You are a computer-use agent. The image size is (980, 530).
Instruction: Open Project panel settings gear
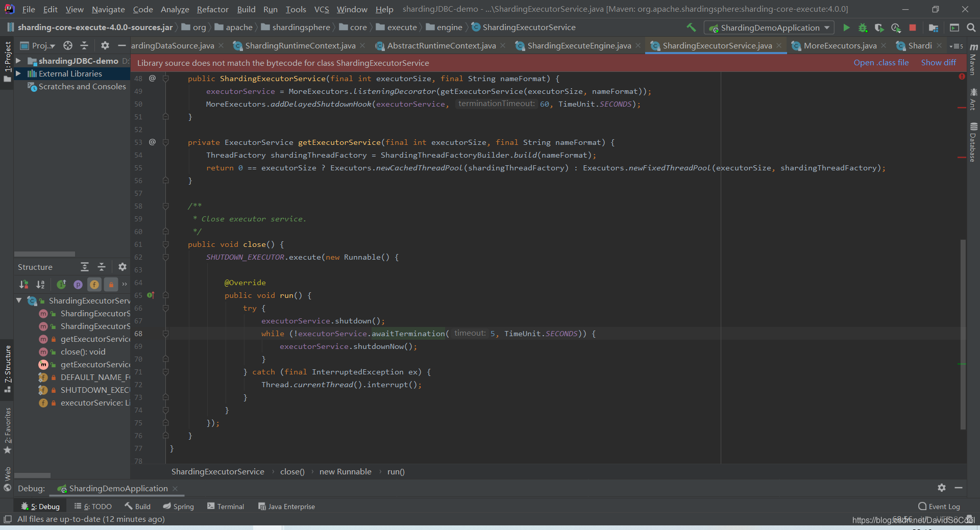point(105,45)
